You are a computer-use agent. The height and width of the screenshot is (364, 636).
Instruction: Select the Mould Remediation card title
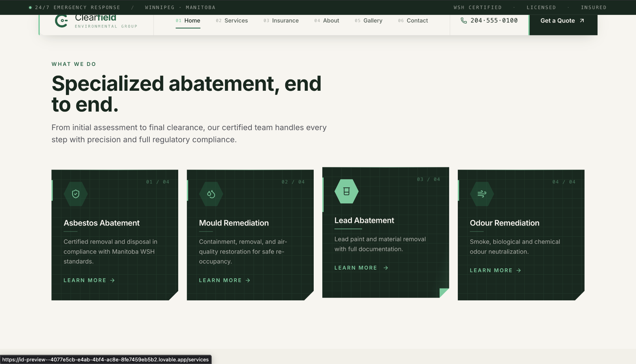[x=234, y=223]
